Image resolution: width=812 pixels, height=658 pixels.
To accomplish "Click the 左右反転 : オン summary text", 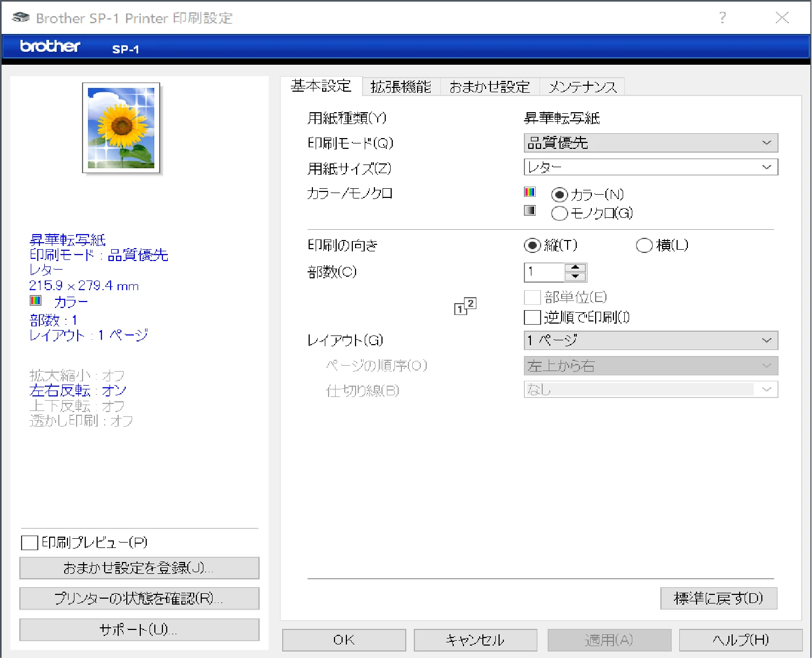I will click(x=78, y=390).
